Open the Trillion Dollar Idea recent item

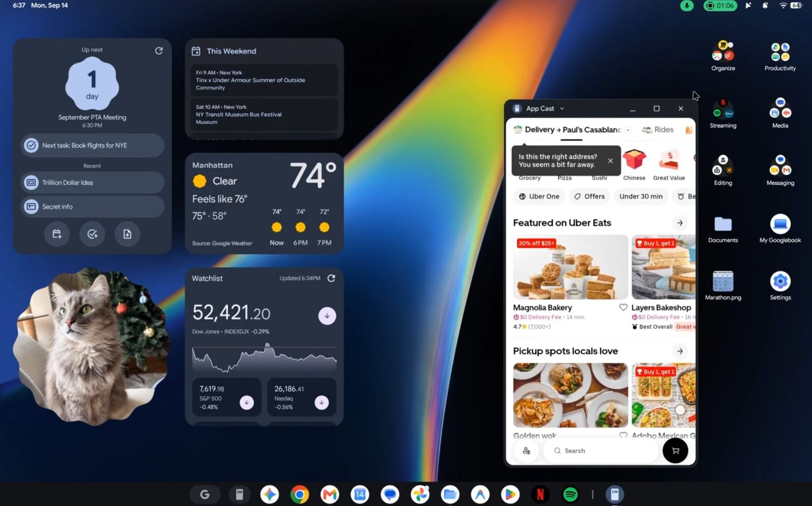coord(92,183)
